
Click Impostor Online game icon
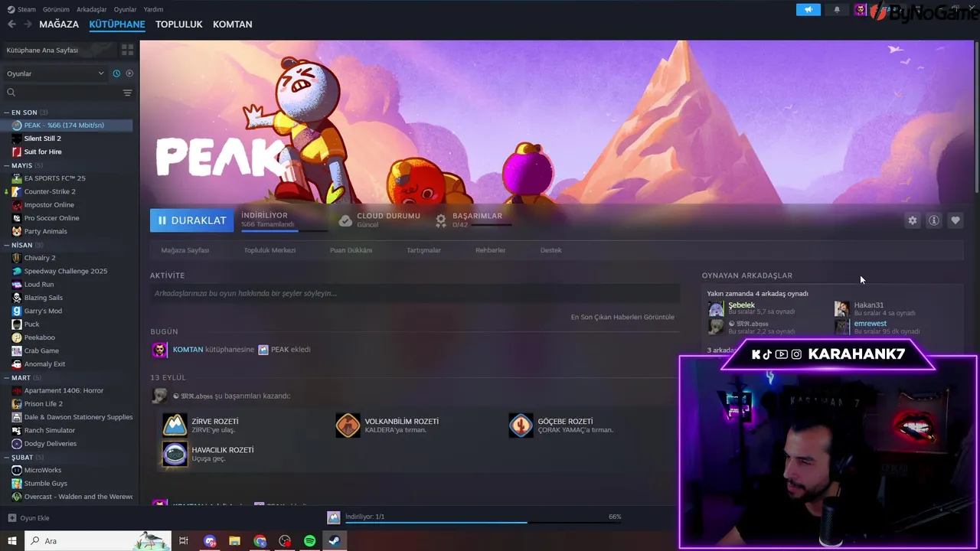[x=17, y=205]
